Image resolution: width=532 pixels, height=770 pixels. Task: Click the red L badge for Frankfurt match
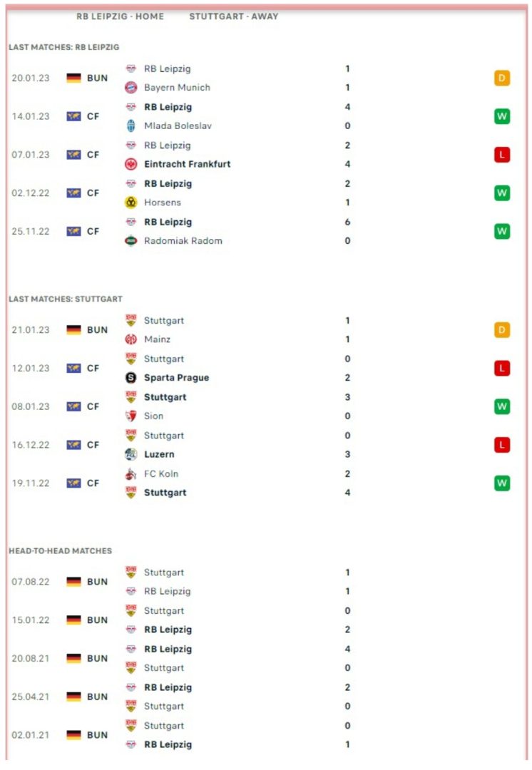click(x=502, y=155)
